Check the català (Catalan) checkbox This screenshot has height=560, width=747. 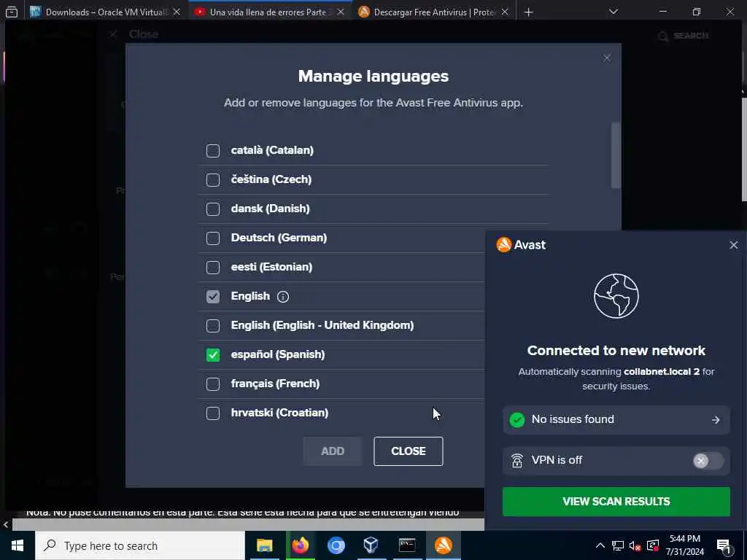[x=213, y=150]
